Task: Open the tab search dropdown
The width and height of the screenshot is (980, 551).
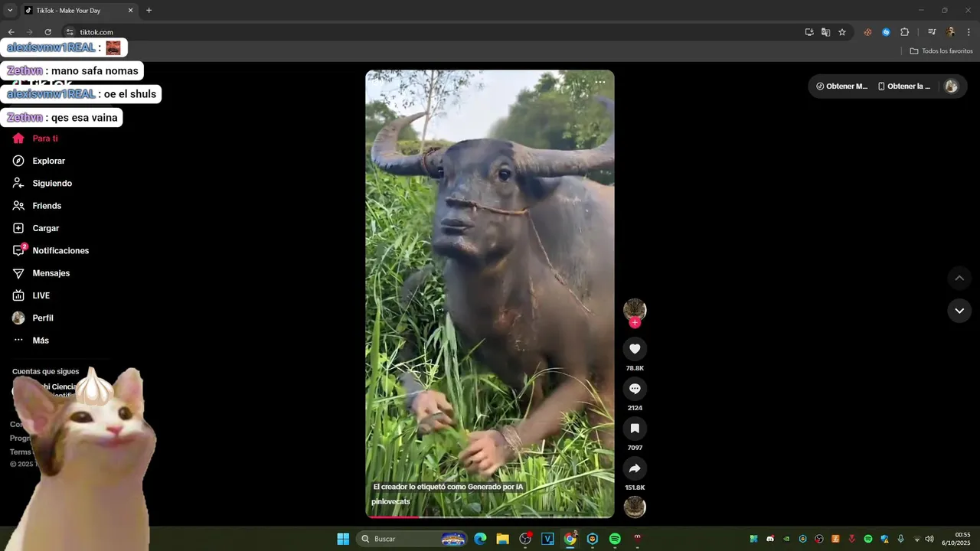Action: coord(10,11)
